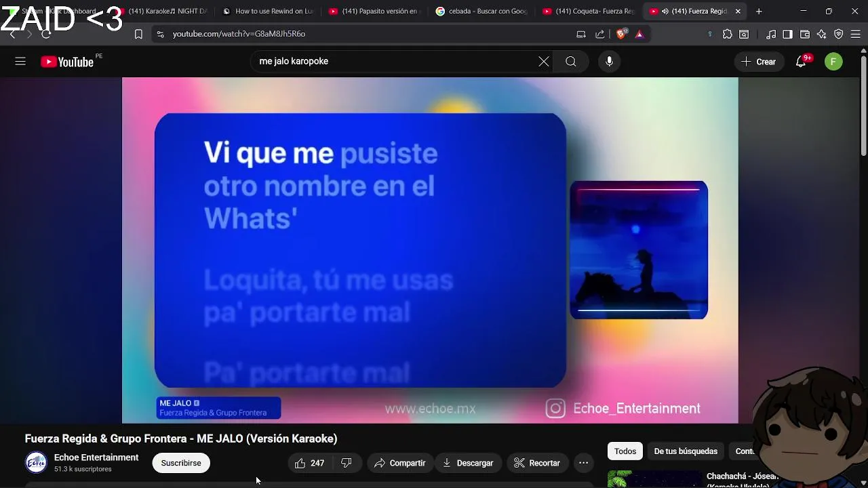This screenshot has width=868, height=488.
Task: Click the Suscribirse button
Action: [x=181, y=463]
